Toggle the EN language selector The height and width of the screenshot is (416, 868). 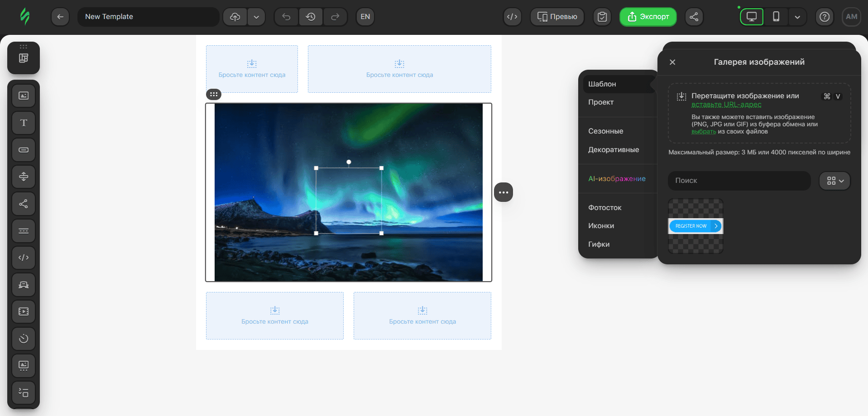coord(365,17)
